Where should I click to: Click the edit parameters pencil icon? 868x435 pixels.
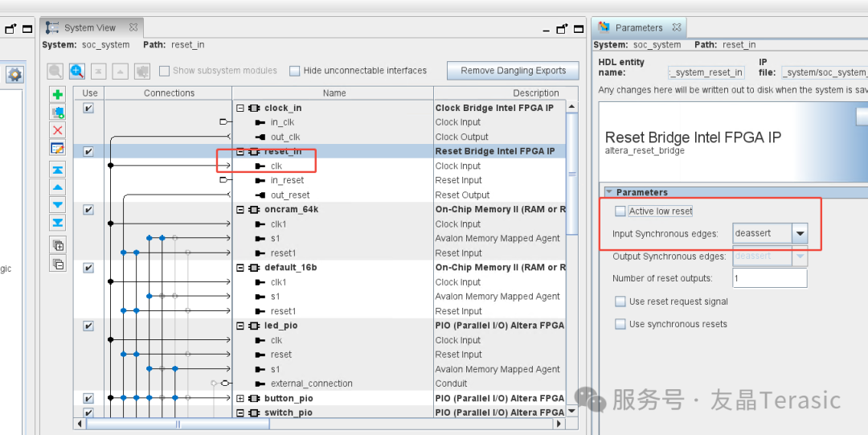tap(58, 149)
